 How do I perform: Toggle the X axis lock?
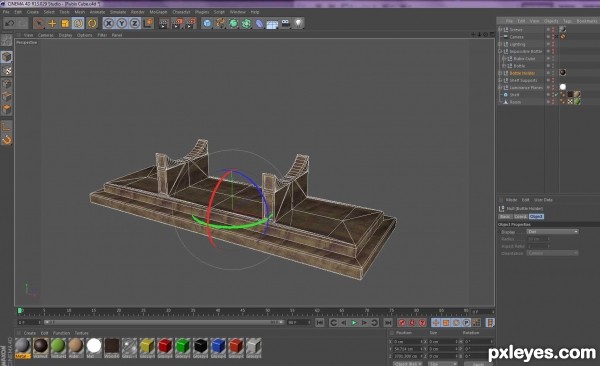[x=109, y=23]
